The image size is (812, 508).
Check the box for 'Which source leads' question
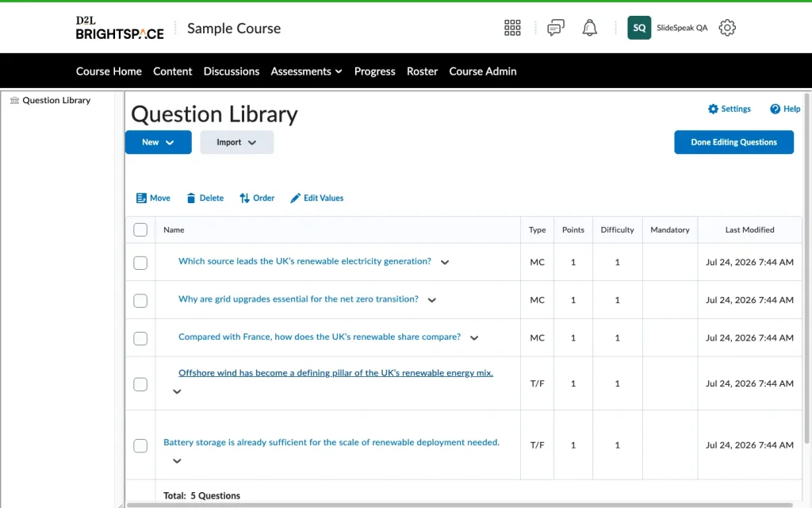140,263
